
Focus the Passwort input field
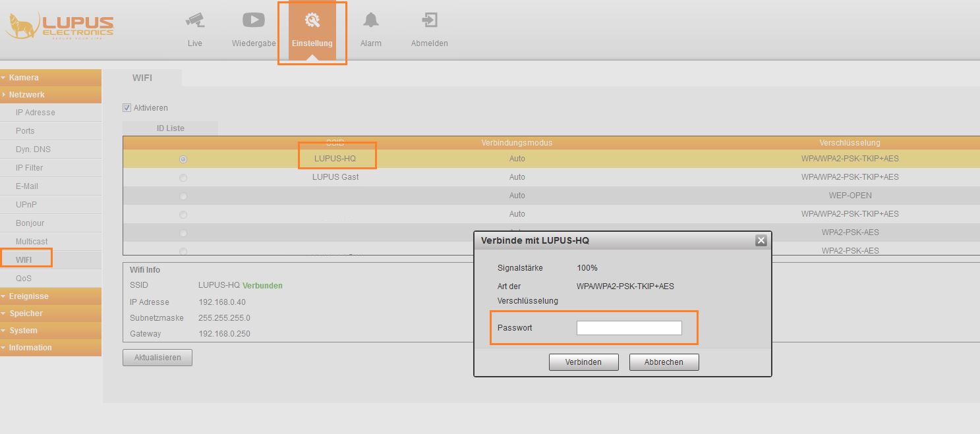pyautogui.click(x=629, y=328)
